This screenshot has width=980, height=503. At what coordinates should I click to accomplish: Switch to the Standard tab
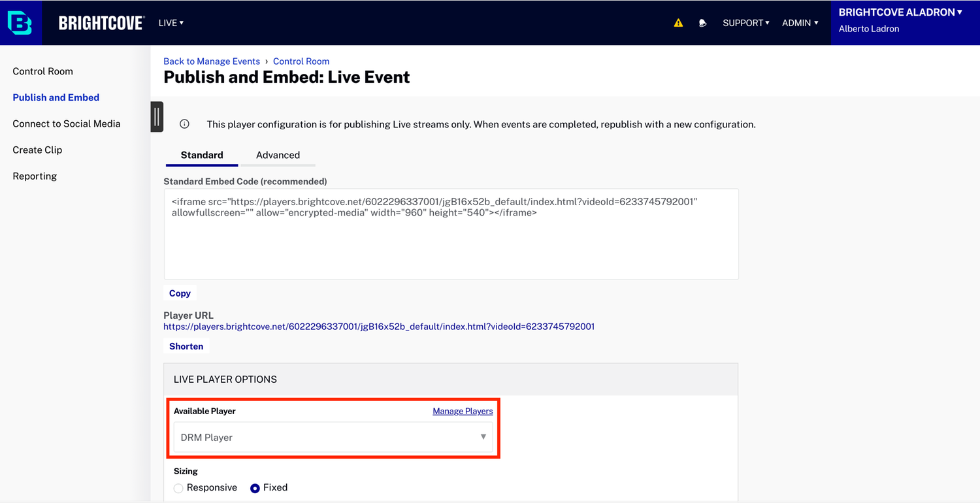202,155
